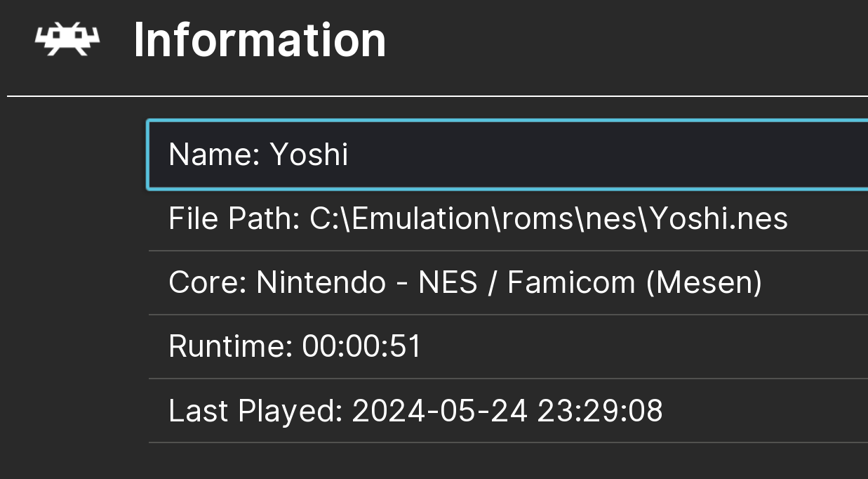
Task: Click the C:\Emulation portion of the path
Action: [x=398, y=219]
